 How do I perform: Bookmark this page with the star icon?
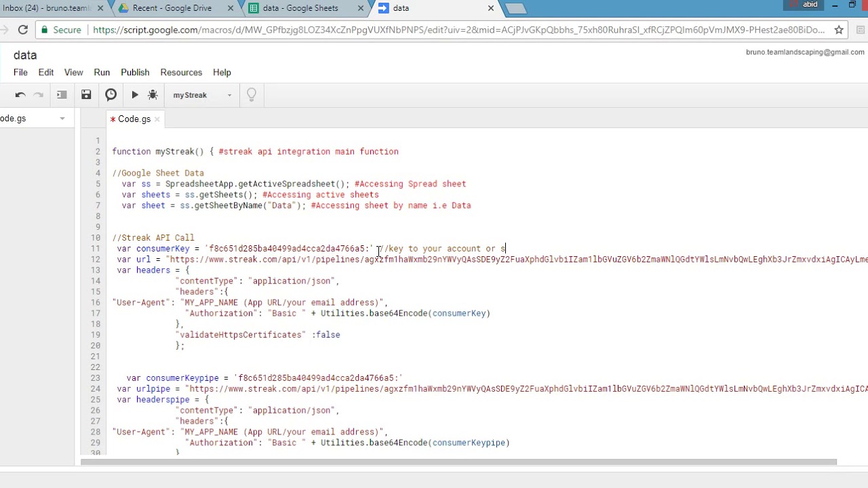click(x=839, y=30)
